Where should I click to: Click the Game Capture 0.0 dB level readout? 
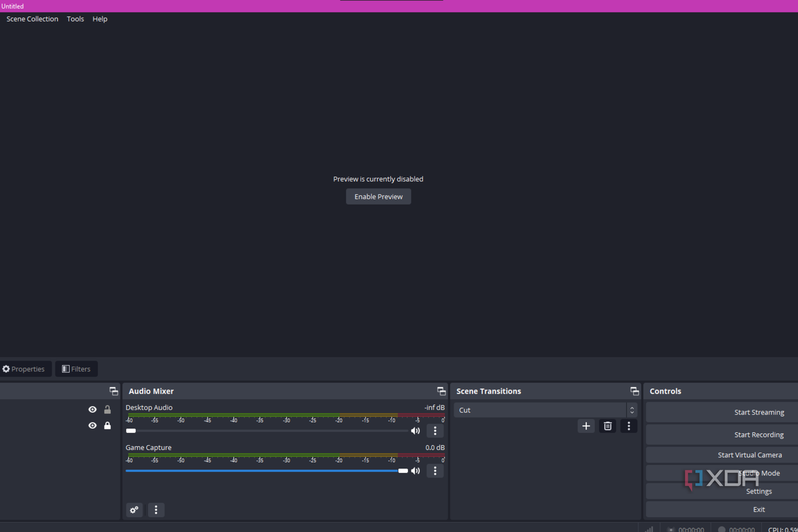tap(435, 448)
